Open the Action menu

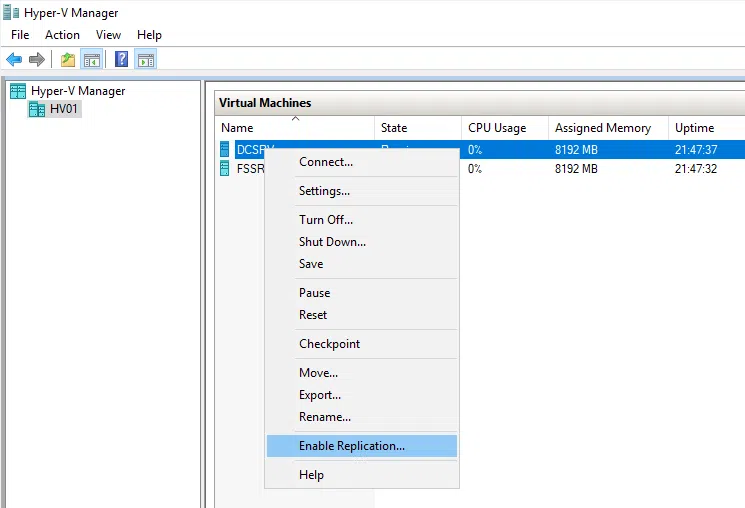pos(62,35)
